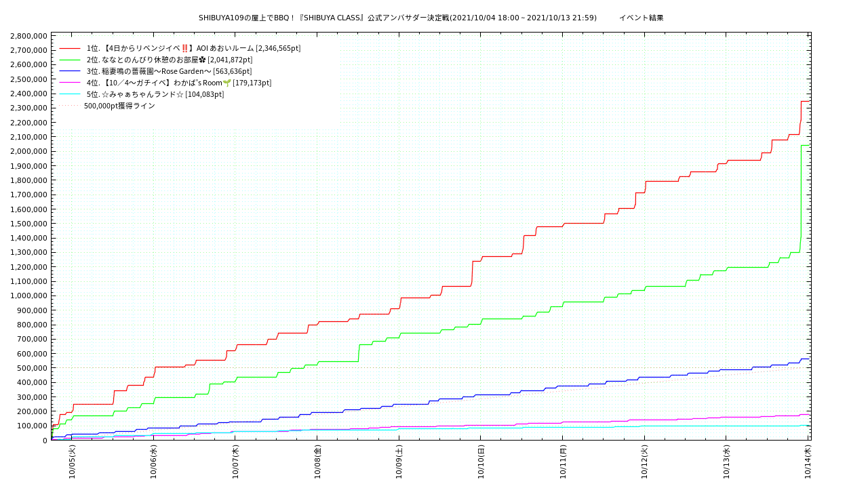Select the 4位 わかば's Room legend entry
The width and height of the screenshot is (868, 488).
(179, 83)
